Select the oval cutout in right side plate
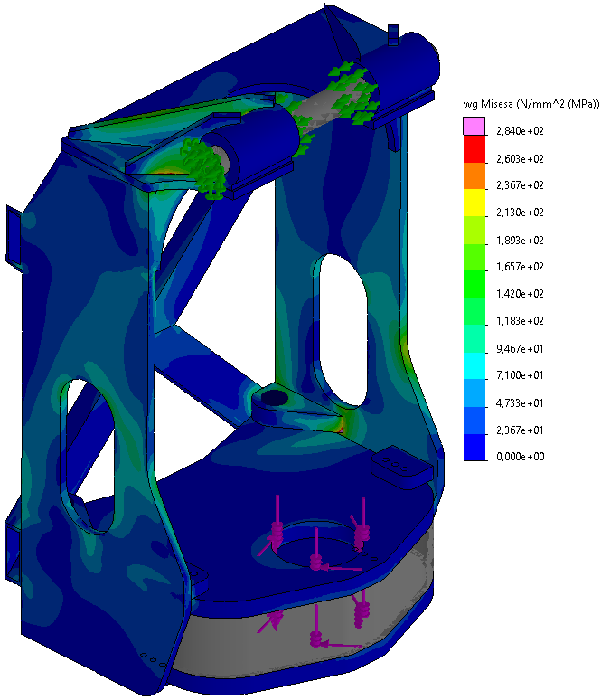The image size is (601, 700). (340, 330)
